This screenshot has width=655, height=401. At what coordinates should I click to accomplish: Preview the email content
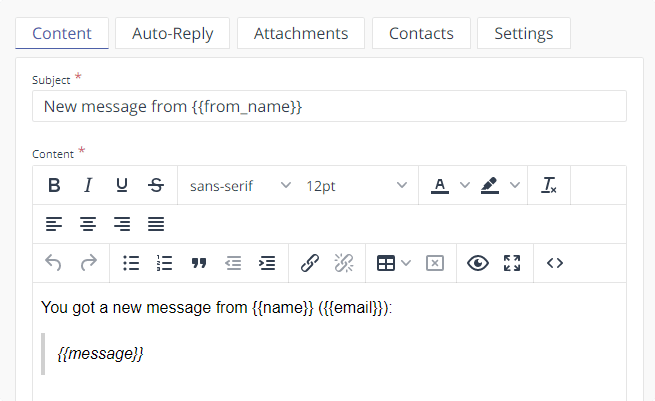point(478,263)
